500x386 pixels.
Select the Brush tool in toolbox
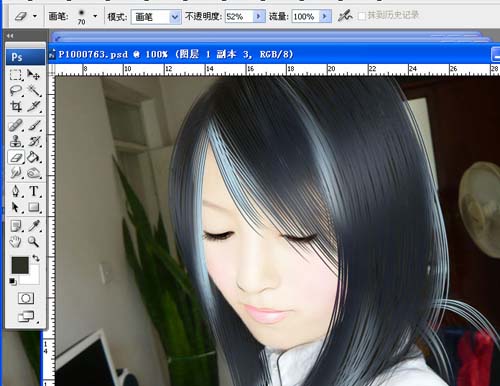click(x=34, y=126)
